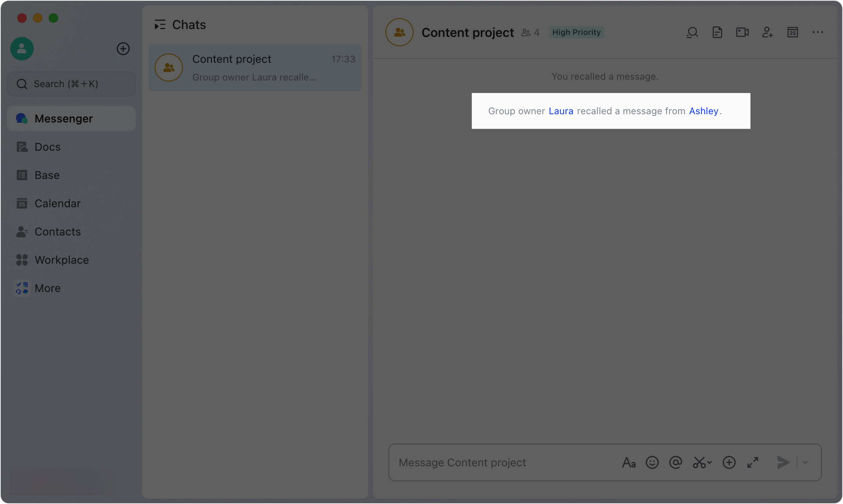
Task: Add member to Content project group
Action: 768,33
